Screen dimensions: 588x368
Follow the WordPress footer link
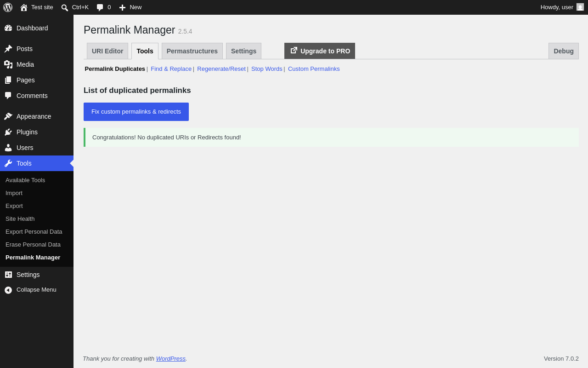click(171, 359)
